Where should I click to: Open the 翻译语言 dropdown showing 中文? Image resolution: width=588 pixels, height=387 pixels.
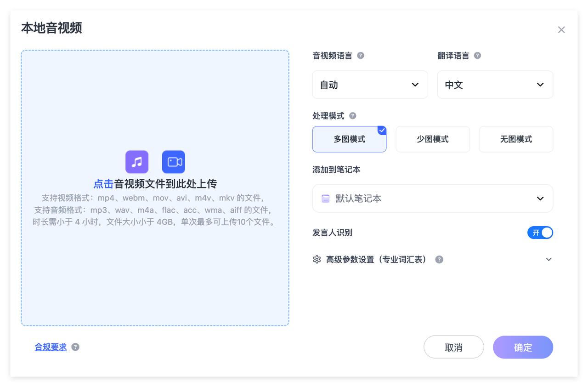pos(495,85)
